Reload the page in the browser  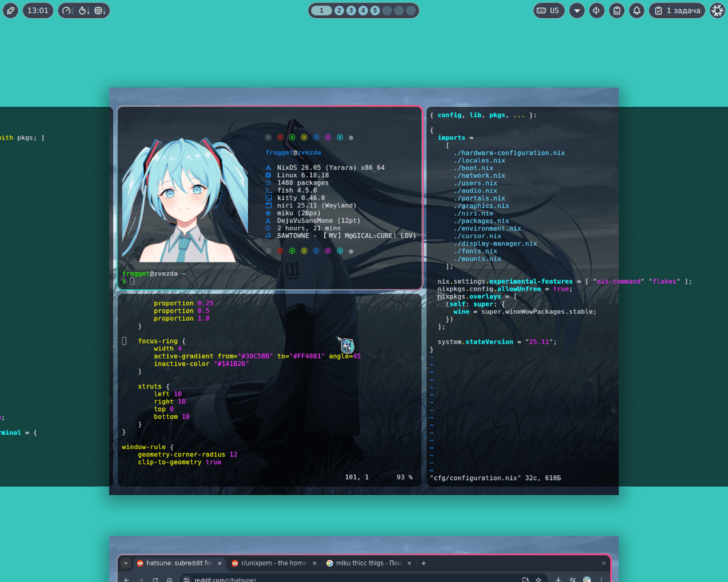coord(155,580)
